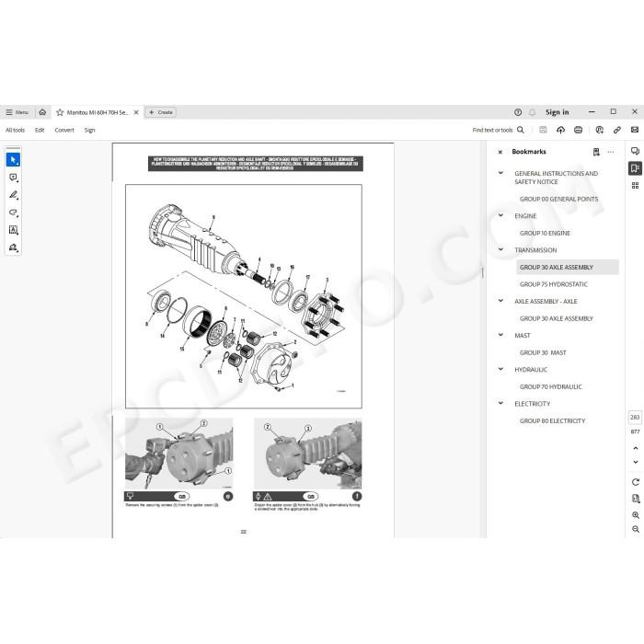The image size is (644, 644).
Task: Open GROUP 70 HYDRAULIC bookmark
Action: click(x=550, y=386)
